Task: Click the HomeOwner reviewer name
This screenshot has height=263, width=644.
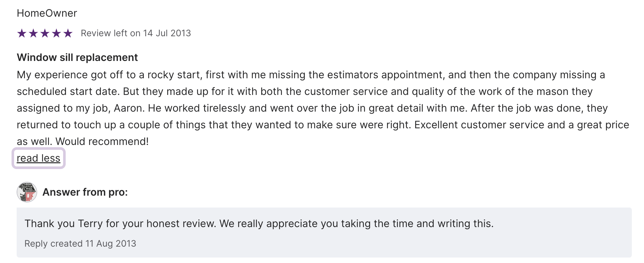Action: click(47, 13)
